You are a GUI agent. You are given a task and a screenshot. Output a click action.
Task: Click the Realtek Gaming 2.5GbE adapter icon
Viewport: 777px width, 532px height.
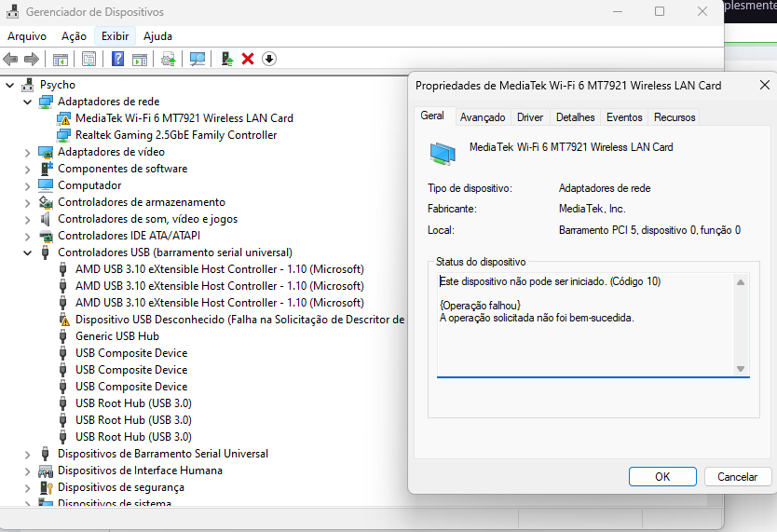63,135
